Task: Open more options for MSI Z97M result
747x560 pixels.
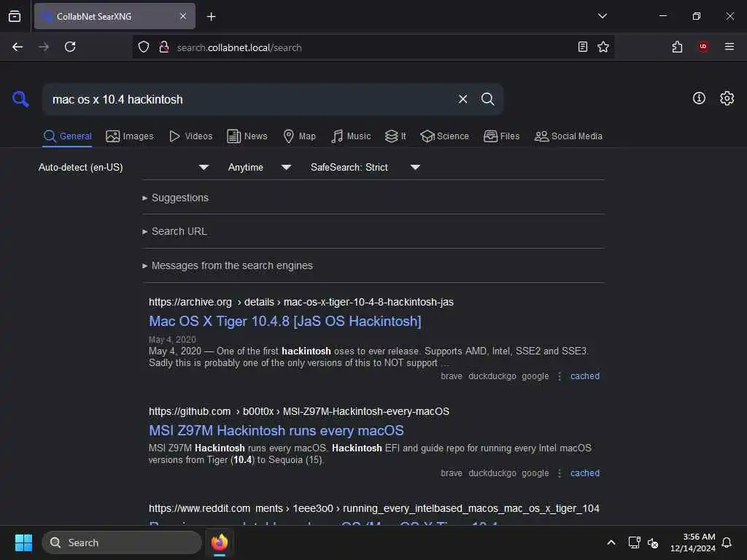Action: pyautogui.click(x=560, y=473)
